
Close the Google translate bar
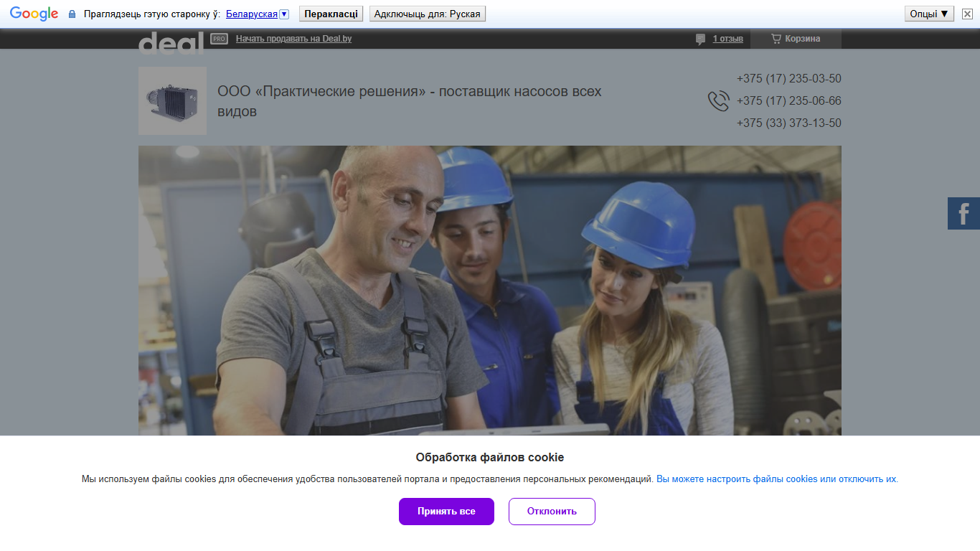point(967,14)
